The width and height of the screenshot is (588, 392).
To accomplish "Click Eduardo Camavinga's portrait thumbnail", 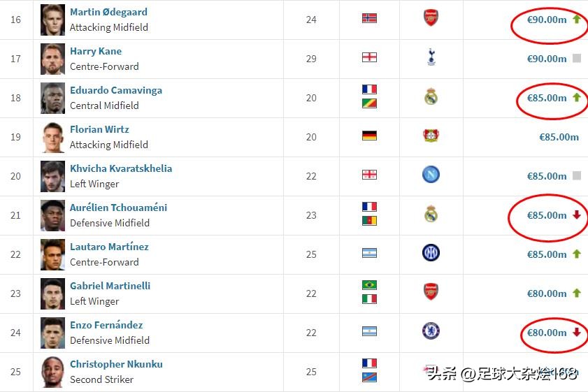I will coord(53,98).
